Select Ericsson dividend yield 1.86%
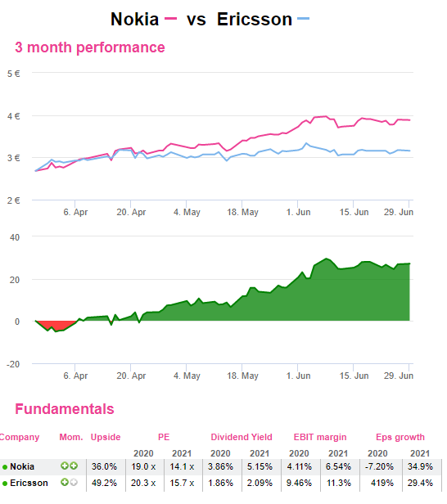The image size is (447, 504). click(220, 483)
